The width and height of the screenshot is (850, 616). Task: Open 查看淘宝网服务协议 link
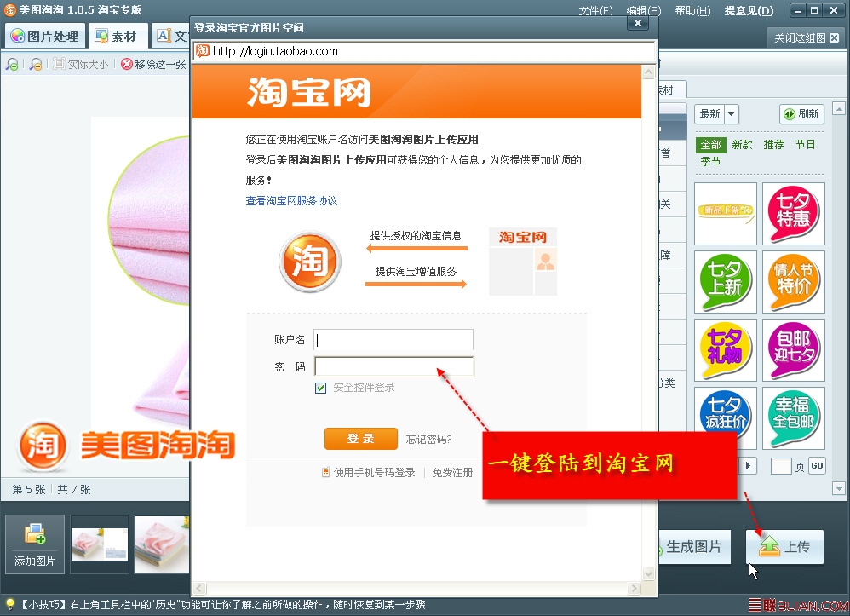291,200
